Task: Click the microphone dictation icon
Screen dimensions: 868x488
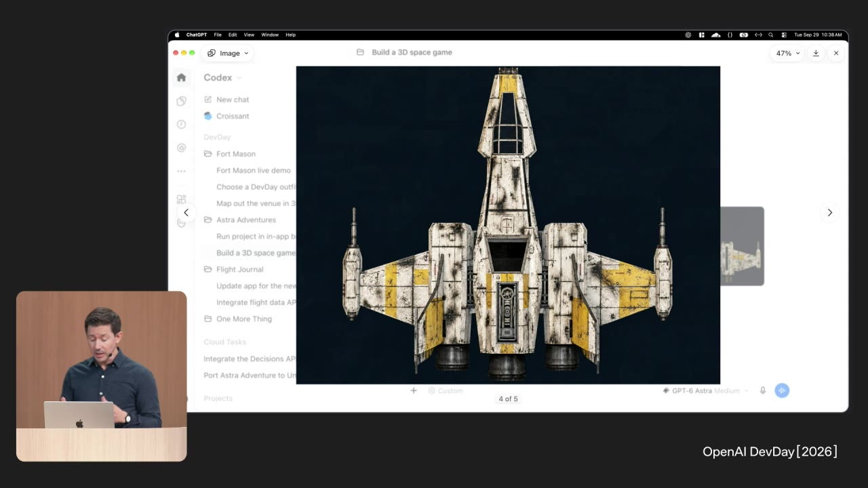Action: pos(763,390)
